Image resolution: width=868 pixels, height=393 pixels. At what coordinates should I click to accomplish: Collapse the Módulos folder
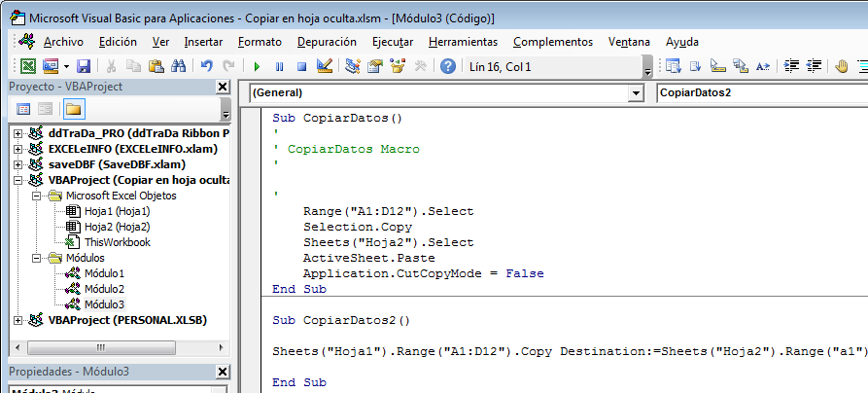tap(37, 258)
